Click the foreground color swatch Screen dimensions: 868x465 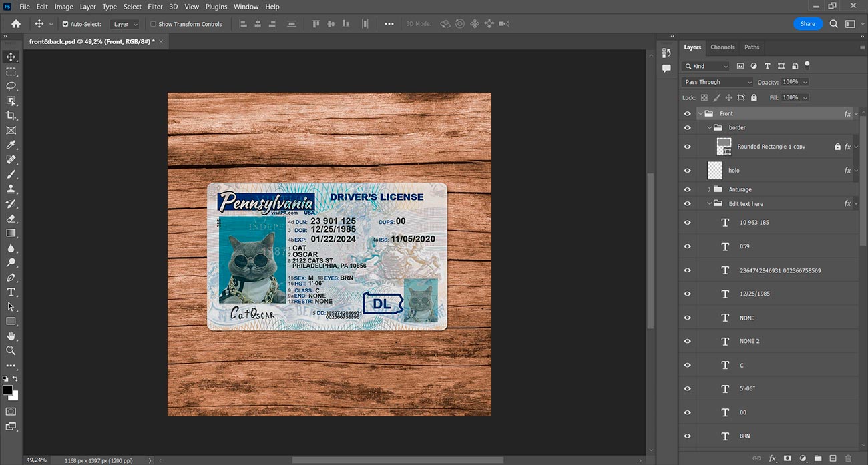7,390
